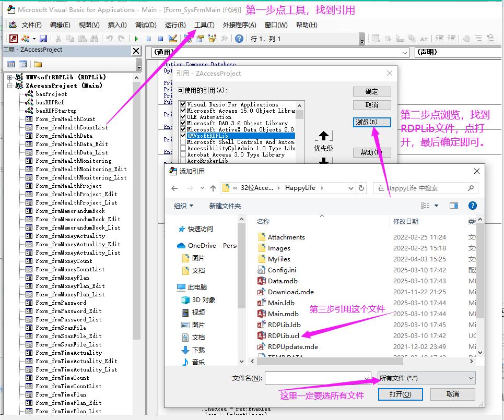Viewport: 504px width, 420px height.
Task: Click the Paste toolbar icon
Action: pos(83,39)
